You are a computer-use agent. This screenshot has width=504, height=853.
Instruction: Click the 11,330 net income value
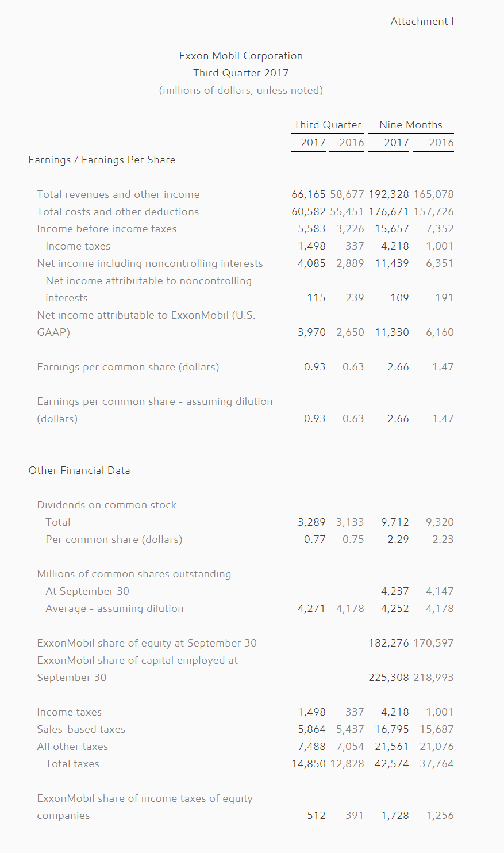(x=392, y=332)
